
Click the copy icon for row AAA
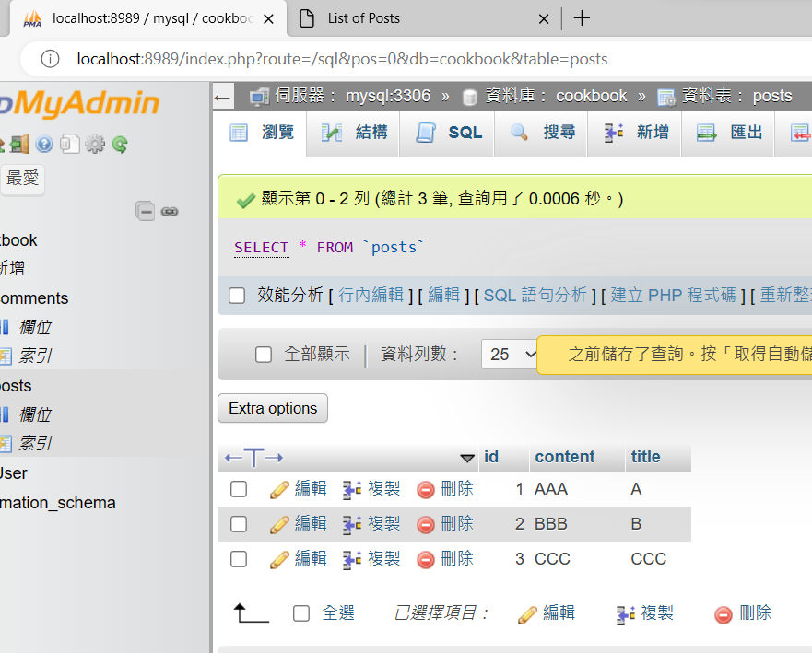(352, 489)
